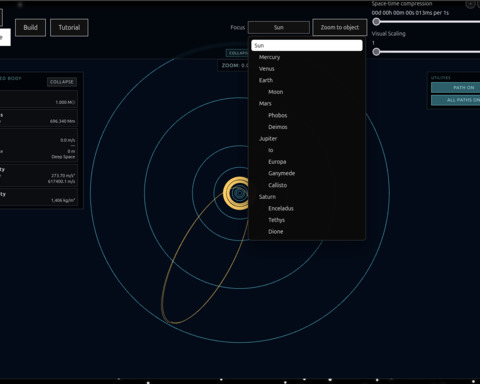The width and height of the screenshot is (480, 384).
Task: Click the 1,406 kg/m³ density value
Action: coord(63,200)
